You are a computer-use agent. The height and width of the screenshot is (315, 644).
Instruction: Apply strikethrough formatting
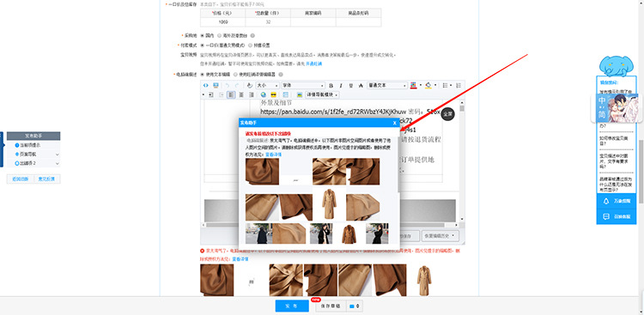pyautogui.click(x=361, y=86)
